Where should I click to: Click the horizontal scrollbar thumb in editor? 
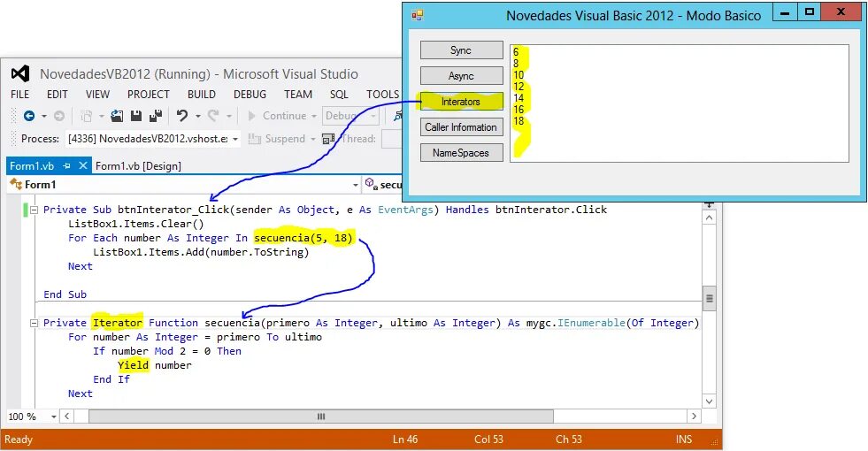[x=321, y=417]
